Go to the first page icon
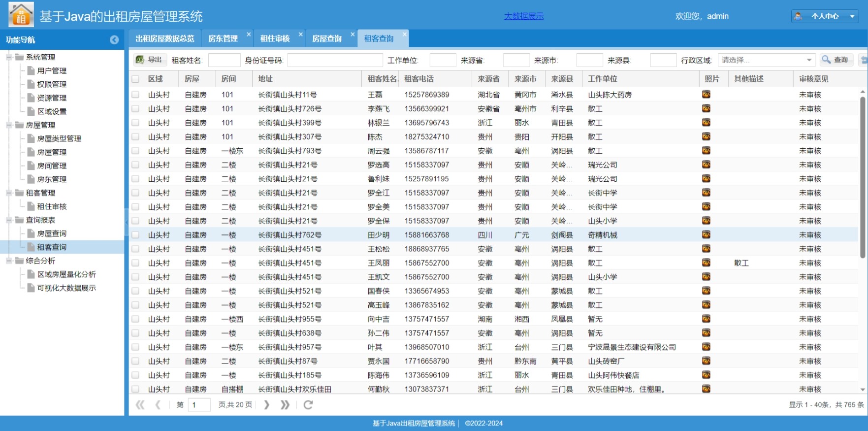 tap(140, 405)
